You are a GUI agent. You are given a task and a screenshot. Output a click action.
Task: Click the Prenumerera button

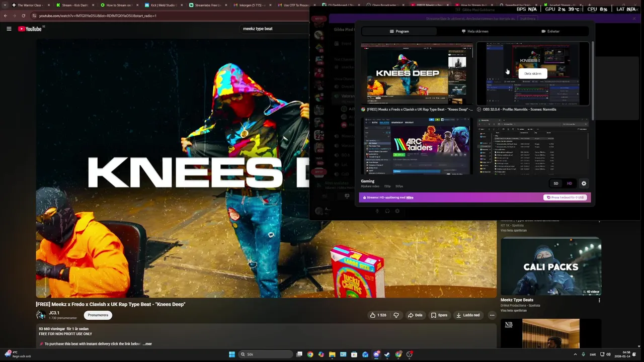(x=98, y=315)
